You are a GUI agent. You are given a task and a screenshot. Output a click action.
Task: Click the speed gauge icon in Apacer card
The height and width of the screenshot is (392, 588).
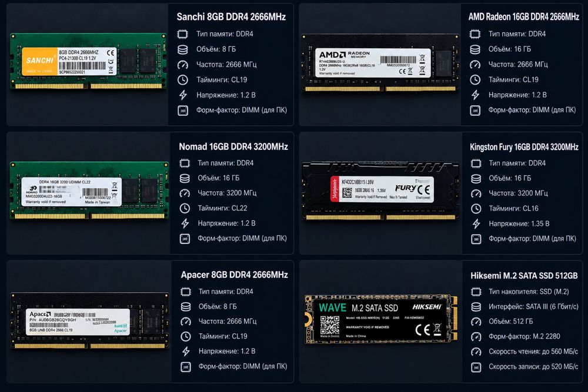click(x=186, y=321)
